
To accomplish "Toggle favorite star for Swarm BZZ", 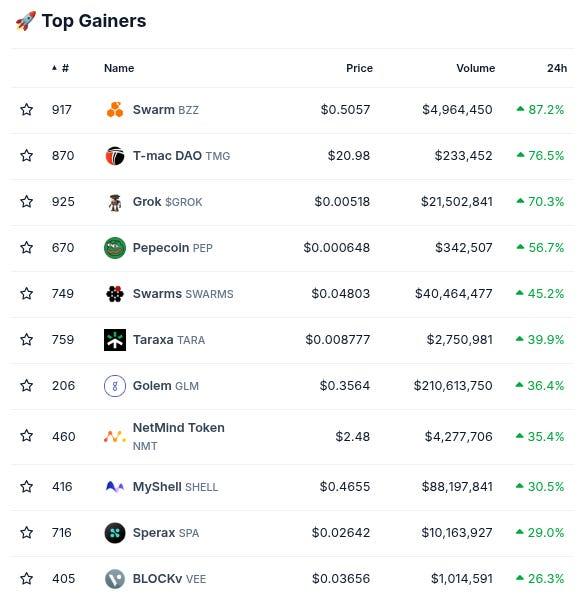I will pos(27,110).
